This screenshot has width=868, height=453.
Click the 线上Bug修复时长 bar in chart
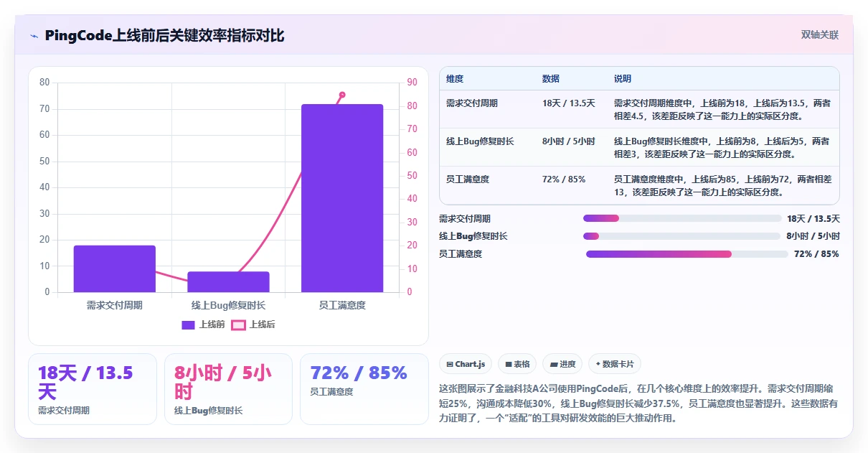coord(228,282)
